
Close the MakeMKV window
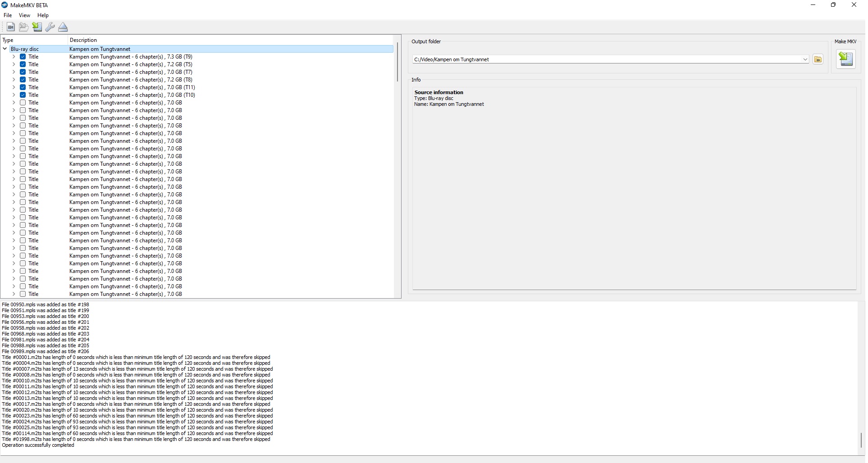tap(854, 5)
